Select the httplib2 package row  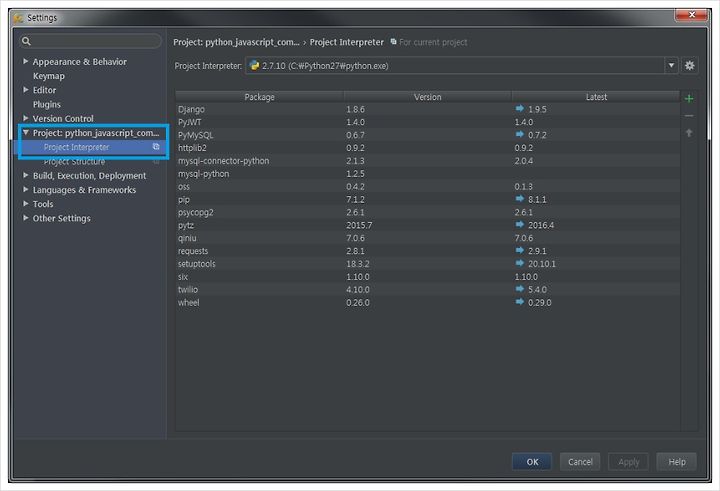(428, 148)
